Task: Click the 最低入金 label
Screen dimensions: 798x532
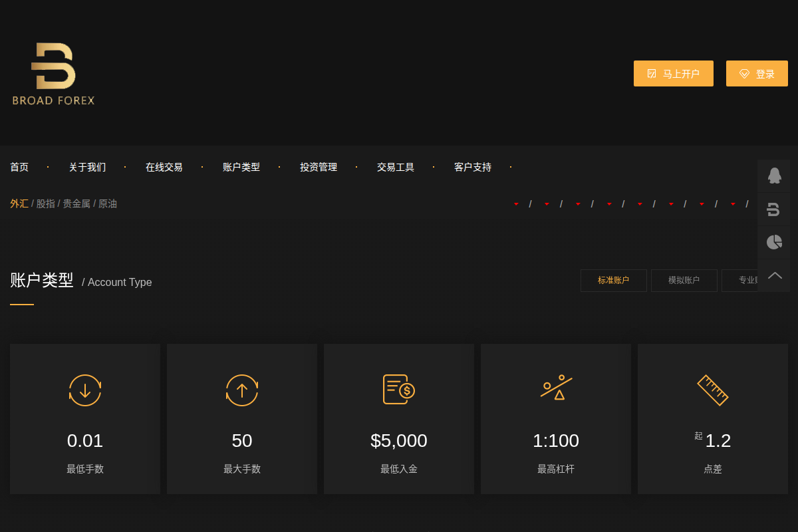Action: [399, 469]
